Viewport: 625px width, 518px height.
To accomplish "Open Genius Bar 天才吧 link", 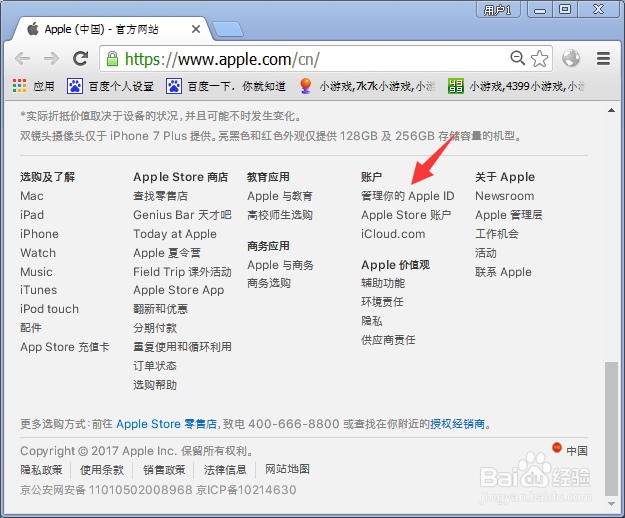I will 182,215.
